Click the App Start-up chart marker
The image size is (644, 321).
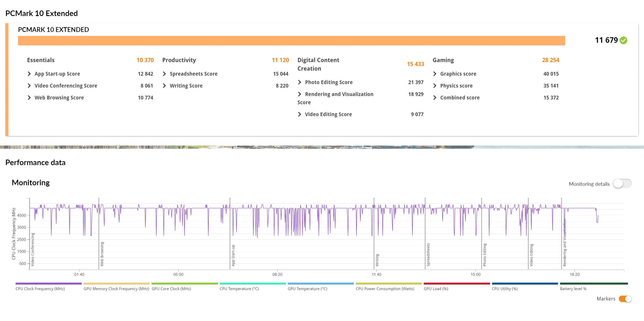pos(233,256)
